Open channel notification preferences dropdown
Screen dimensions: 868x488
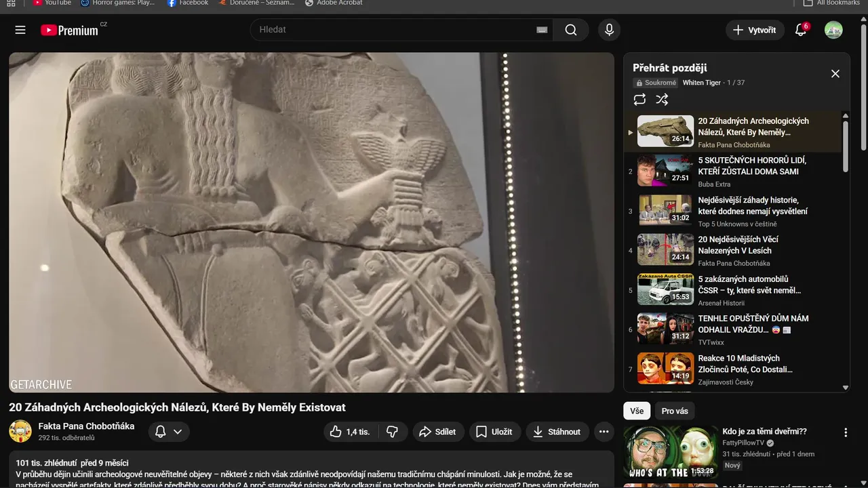[168, 432]
